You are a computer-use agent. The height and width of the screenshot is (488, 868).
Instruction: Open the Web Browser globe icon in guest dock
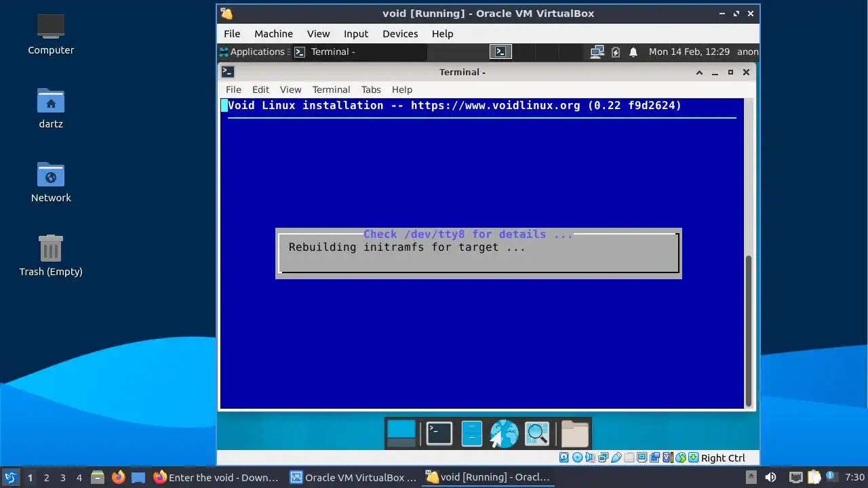pos(504,434)
